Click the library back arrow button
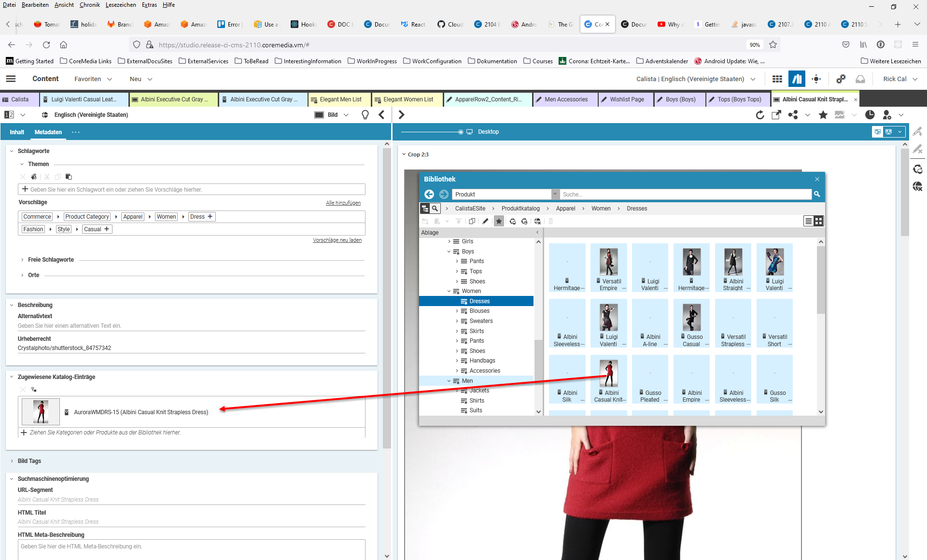927x560 pixels. point(429,194)
